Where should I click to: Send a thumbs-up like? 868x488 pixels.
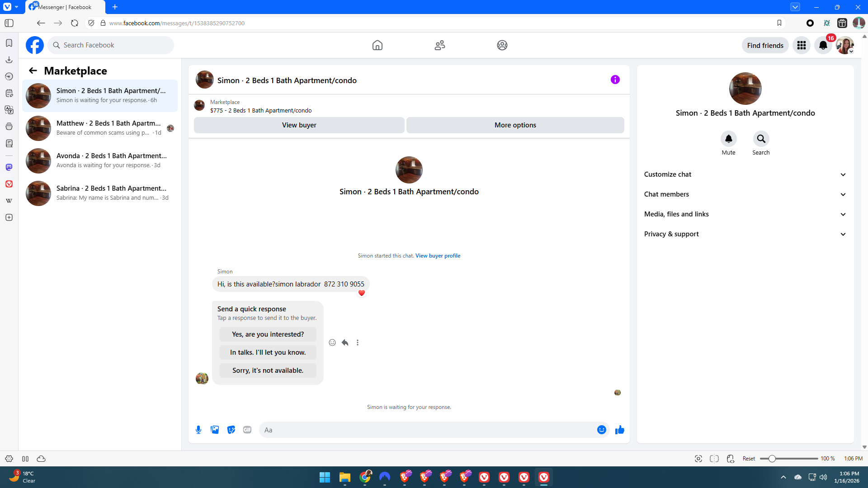[619, 430]
